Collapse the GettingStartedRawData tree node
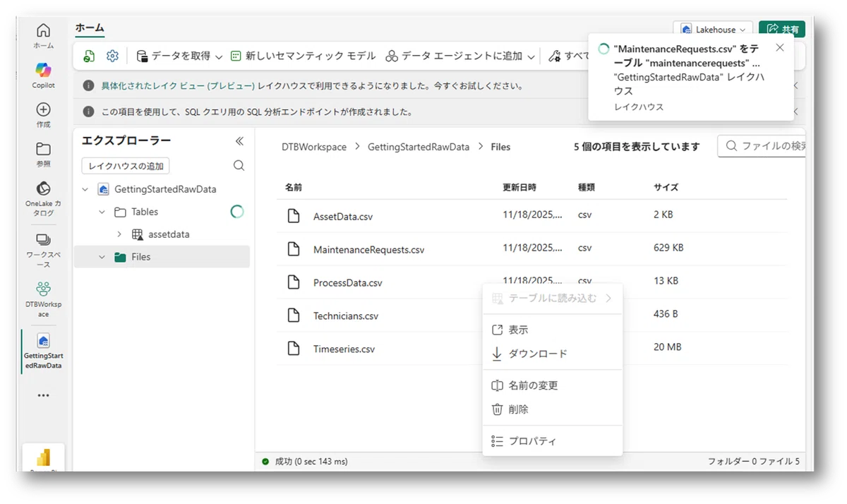This screenshot has height=504, width=847. point(85,189)
